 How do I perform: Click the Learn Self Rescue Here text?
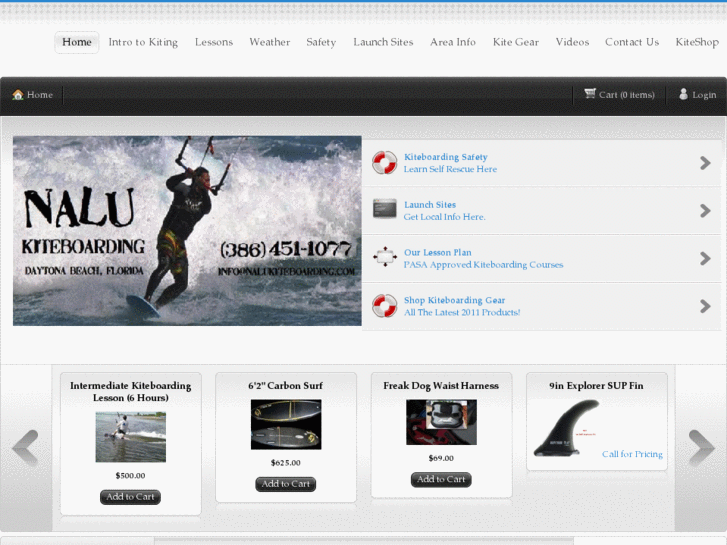(x=450, y=169)
